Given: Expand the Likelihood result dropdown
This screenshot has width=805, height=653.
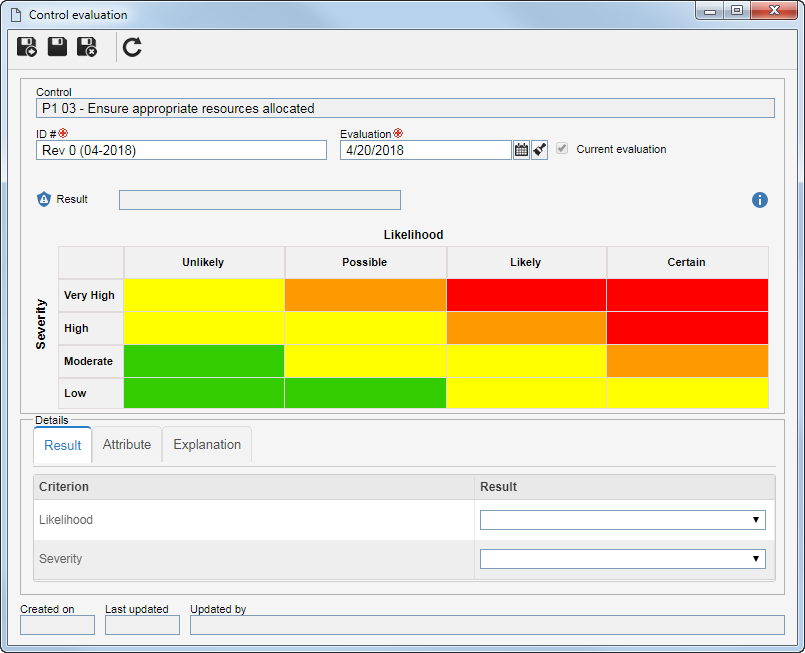Looking at the screenshot, I should pos(622,520).
